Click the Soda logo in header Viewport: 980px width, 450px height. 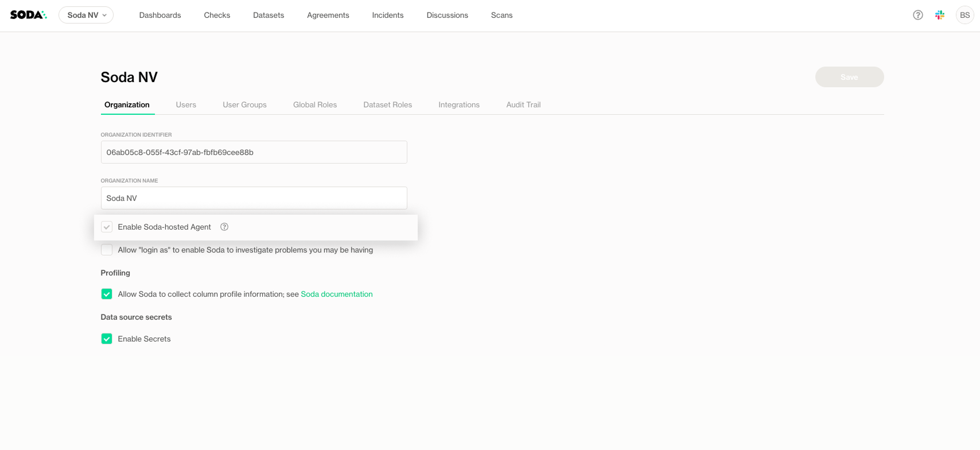28,15
